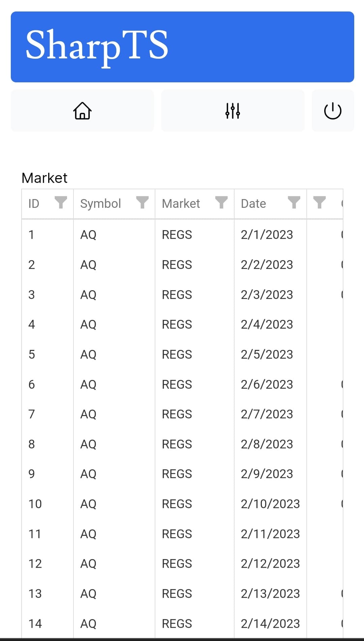Open the settings sliders icon
The width and height of the screenshot is (364, 641).
(233, 111)
